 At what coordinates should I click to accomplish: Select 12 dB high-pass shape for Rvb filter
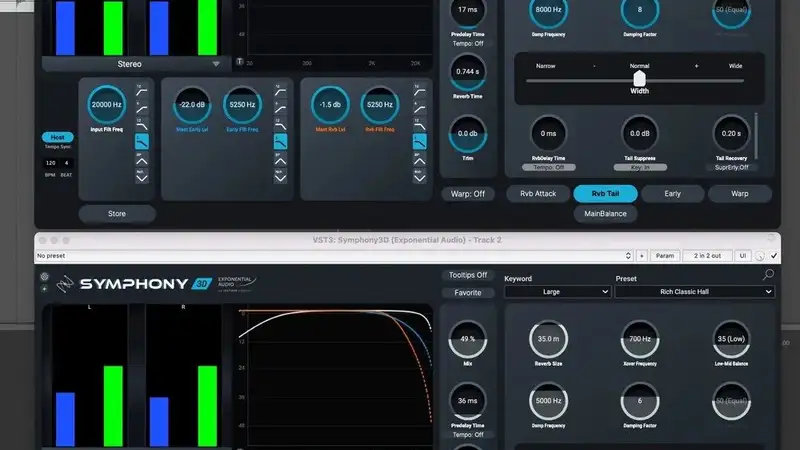tap(419, 90)
